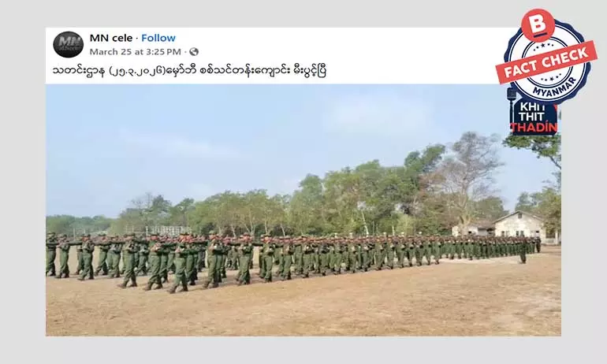Open the marching soldiers photo
Viewport: 607px width, 364px height.
(x=303, y=210)
